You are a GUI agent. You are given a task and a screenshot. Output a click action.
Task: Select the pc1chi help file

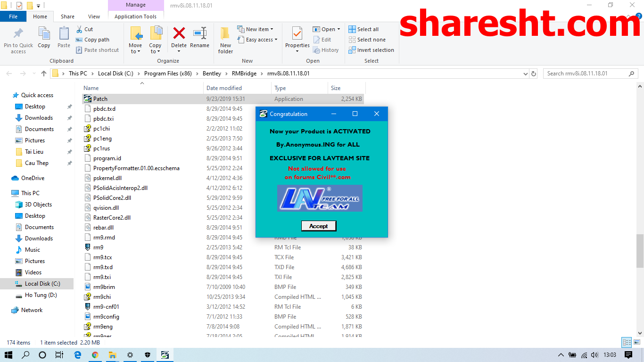(223, 129)
